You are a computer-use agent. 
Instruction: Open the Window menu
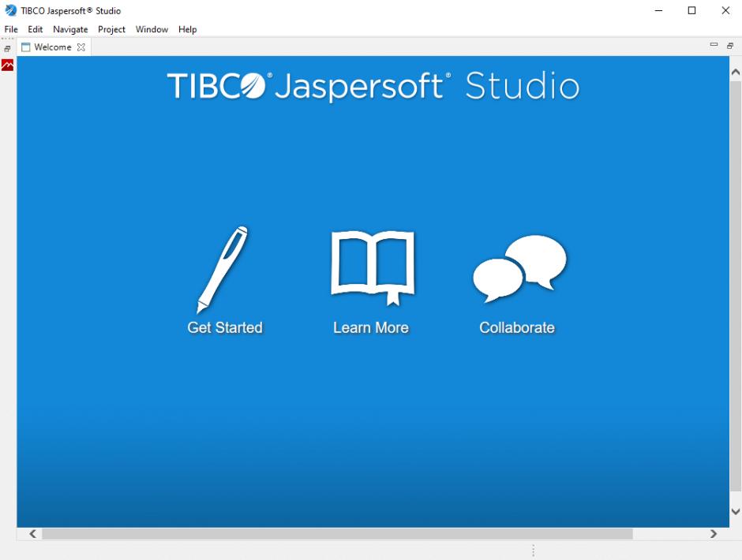[x=152, y=29]
